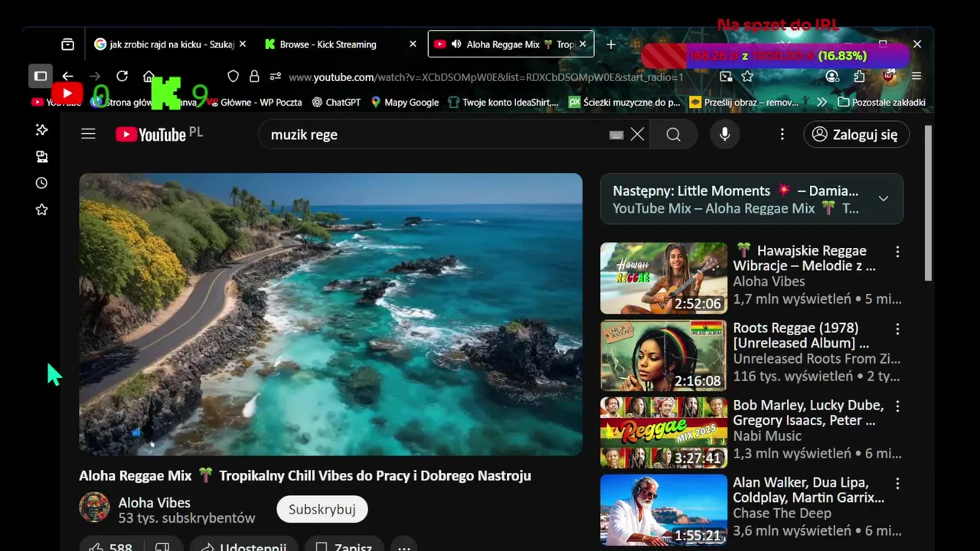This screenshot has height=551, width=980.
Task: Open more actions ellipsis below video
Action: point(403,547)
